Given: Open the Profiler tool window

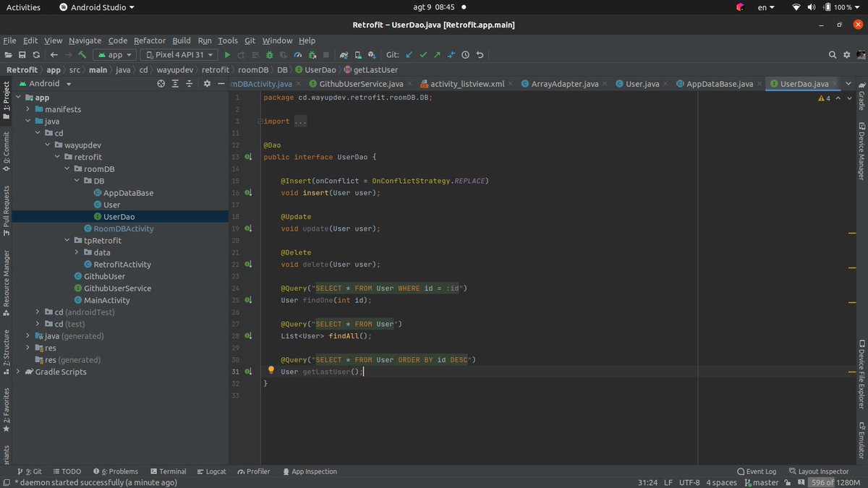Looking at the screenshot, I should coord(253,471).
